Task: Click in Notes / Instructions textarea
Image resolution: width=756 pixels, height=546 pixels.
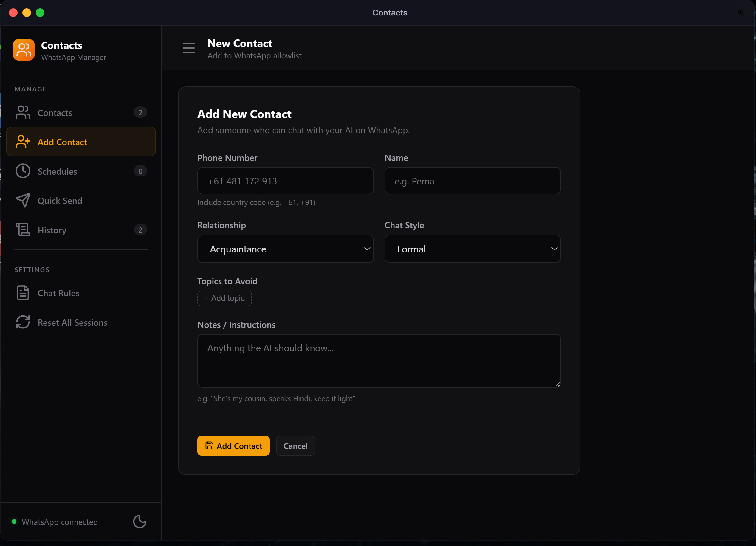Action: pyautogui.click(x=379, y=361)
